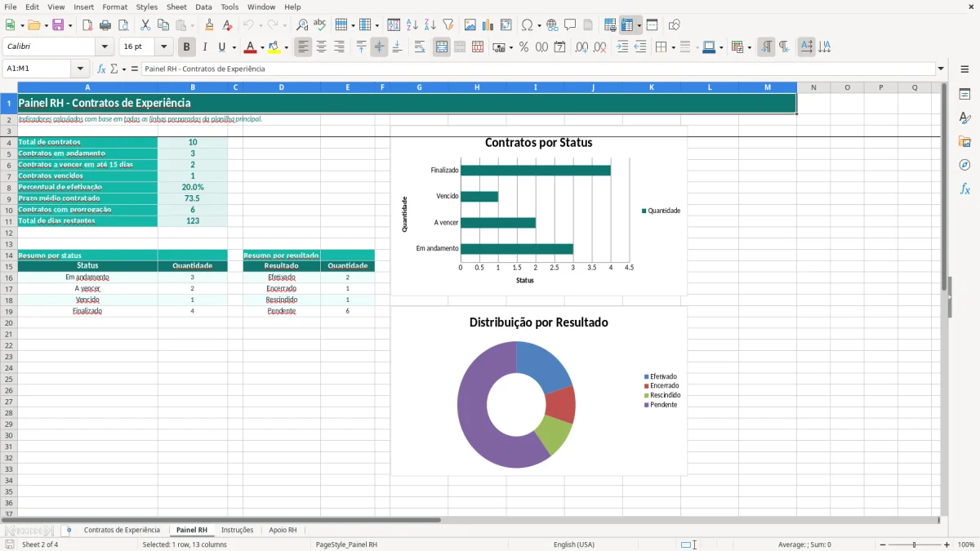Toggle Center Vertically alignment
Viewport: 980px width, 551px height.
click(x=379, y=47)
